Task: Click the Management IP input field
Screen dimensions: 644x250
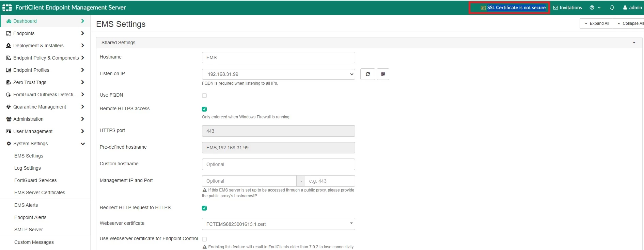Action: coord(249,181)
